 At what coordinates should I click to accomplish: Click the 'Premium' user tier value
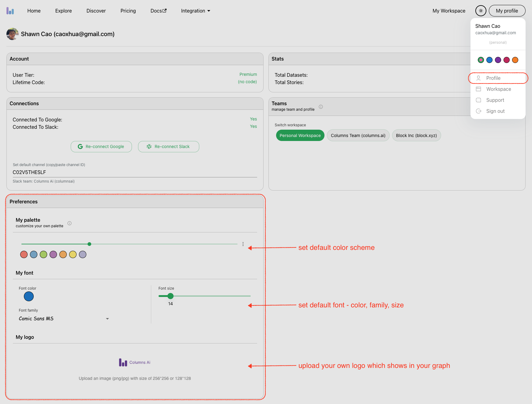coord(248,74)
